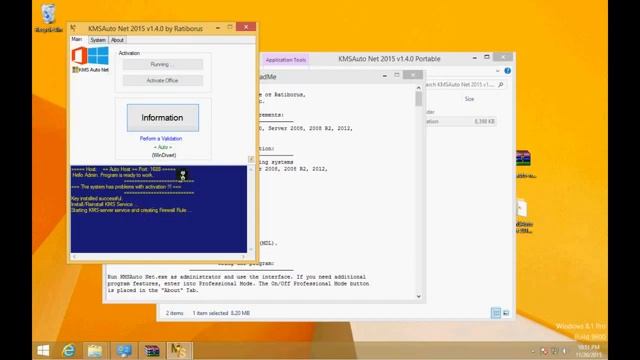Switch to the System tab in KMSAuto
This screenshot has height=360, width=640.
98,40
